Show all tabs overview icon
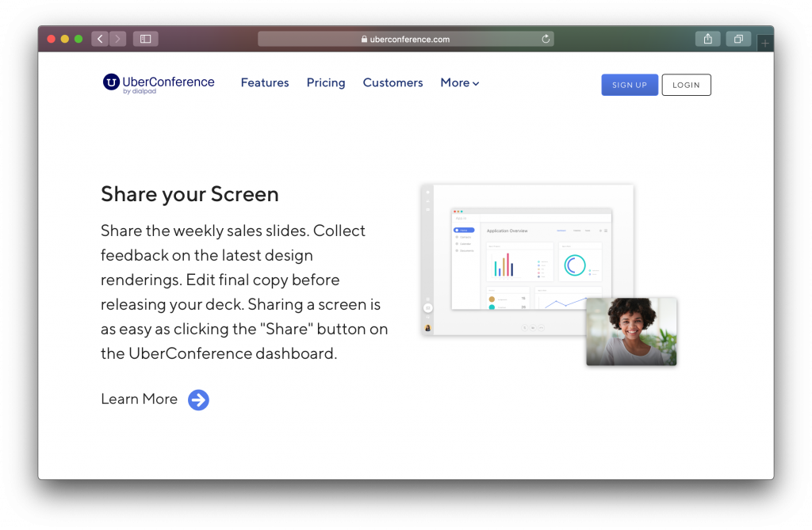Viewport: 812px width, 530px height. (738, 39)
